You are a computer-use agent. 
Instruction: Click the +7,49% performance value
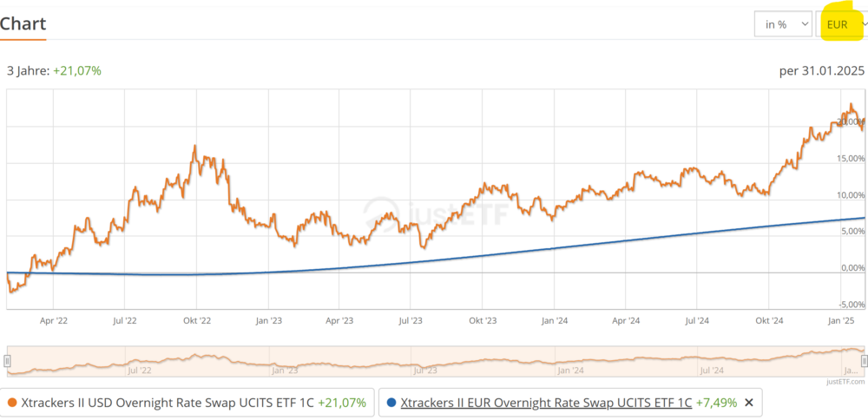[x=716, y=403]
